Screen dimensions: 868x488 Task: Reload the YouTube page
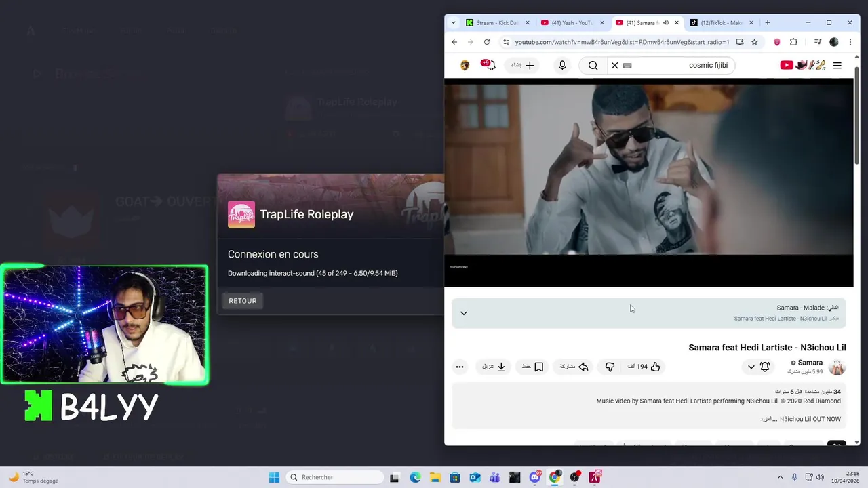[x=487, y=42]
